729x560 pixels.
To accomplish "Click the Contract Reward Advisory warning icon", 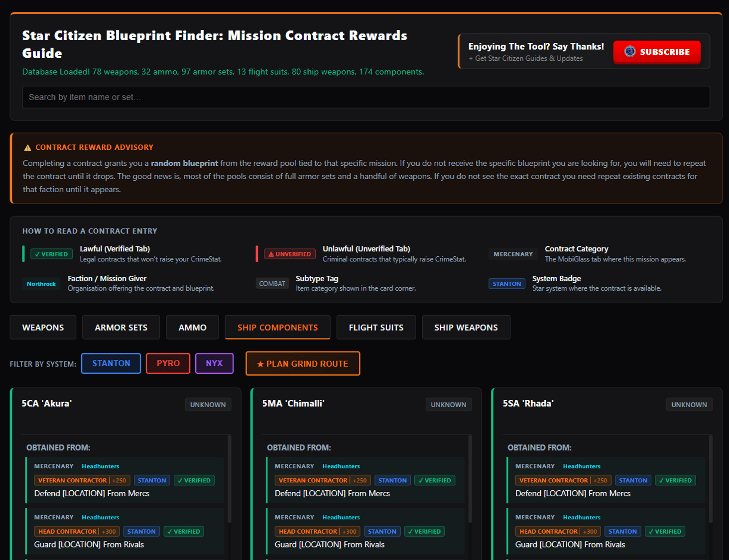I will click(x=27, y=148).
